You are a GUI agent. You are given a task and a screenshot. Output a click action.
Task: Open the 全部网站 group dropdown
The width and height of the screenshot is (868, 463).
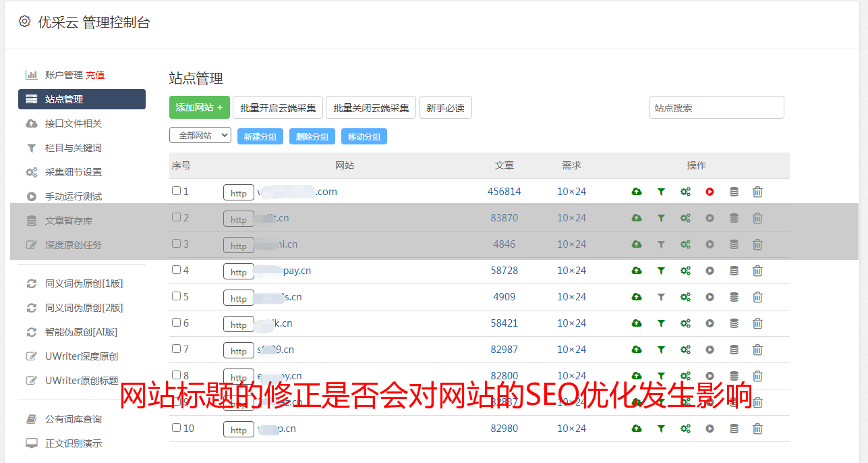200,135
